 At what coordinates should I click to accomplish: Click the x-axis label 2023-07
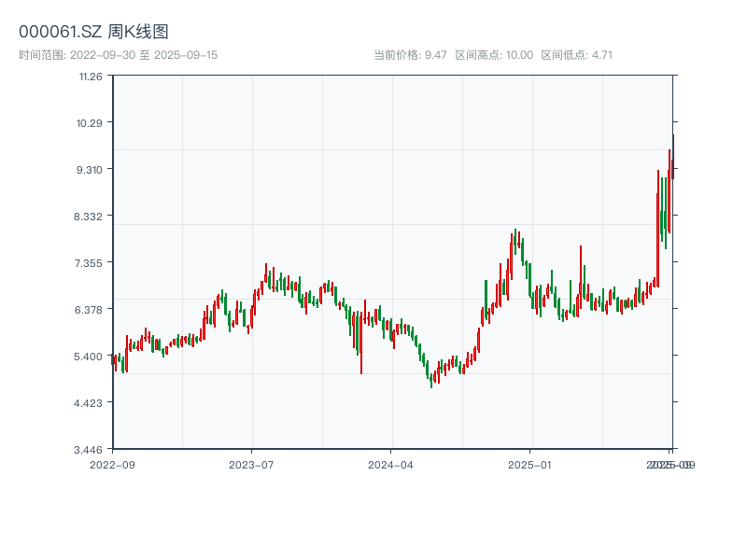coord(251,465)
